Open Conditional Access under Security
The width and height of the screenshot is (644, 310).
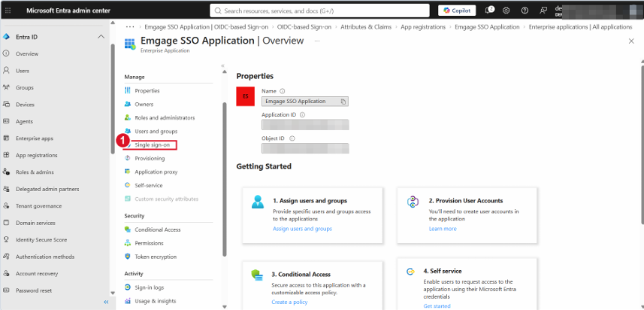click(x=158, y=229)
